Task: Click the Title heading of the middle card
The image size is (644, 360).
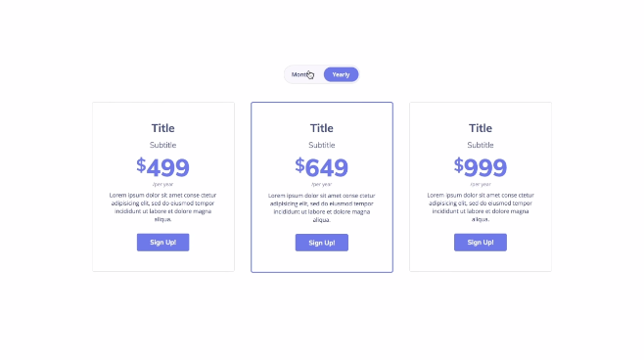Action: (322, 128)
